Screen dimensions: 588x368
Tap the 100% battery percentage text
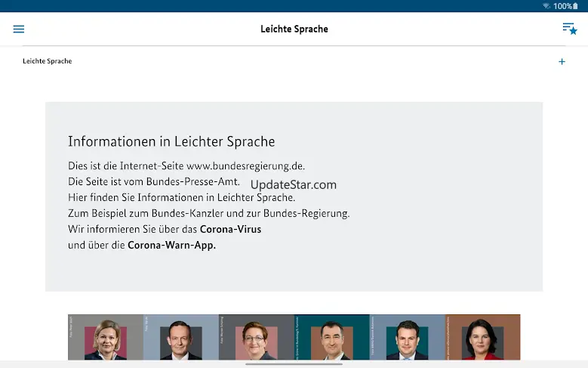pyautogui.click(x=562, y=6)
